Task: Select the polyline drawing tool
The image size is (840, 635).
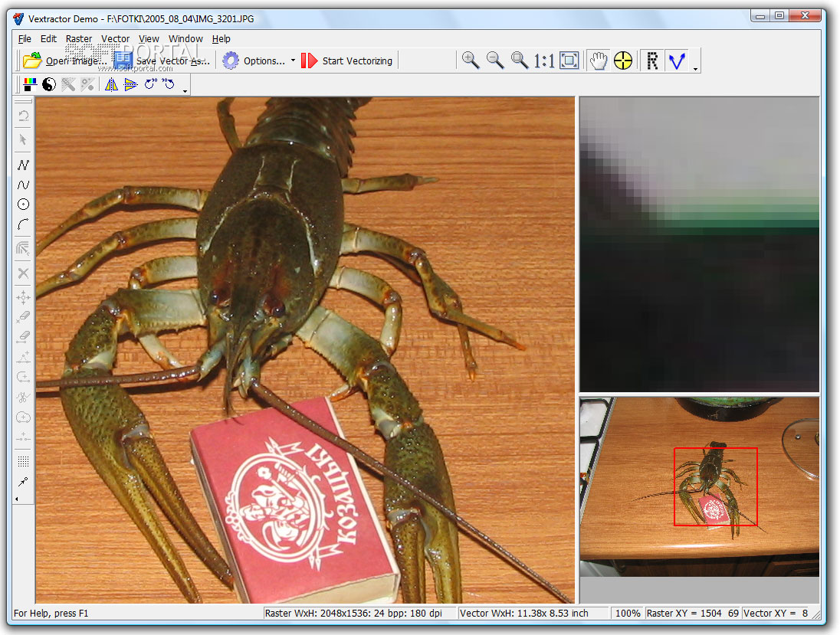Action: coord(23,165)
